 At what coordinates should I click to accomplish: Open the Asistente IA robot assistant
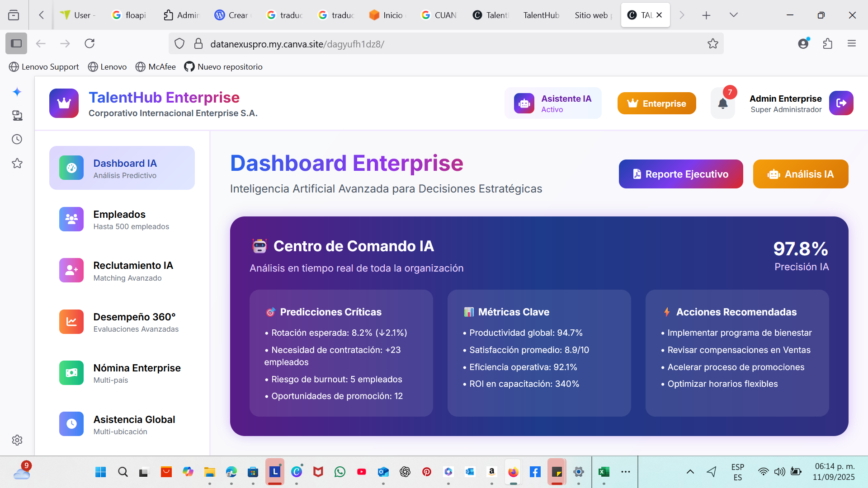(x=552, y=103)
